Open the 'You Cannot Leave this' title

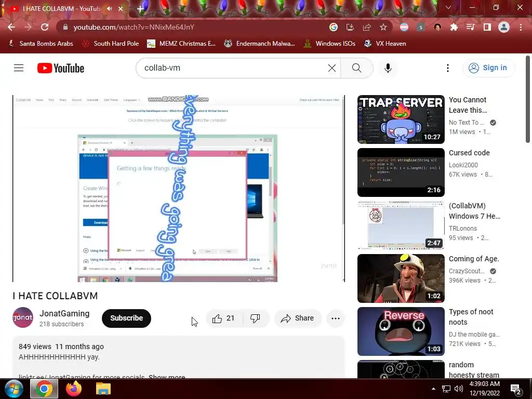coord(468,105)
